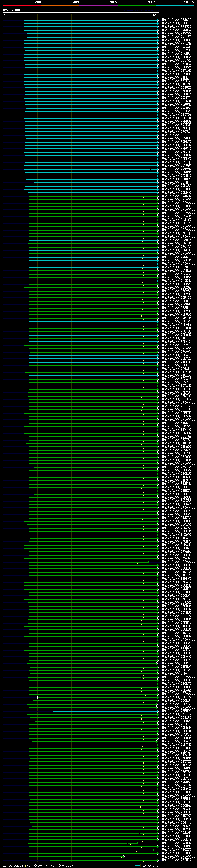Select hit label UniRef100_Q10MS5
This screenshot has height=868, width=197.
pos(177,57)
